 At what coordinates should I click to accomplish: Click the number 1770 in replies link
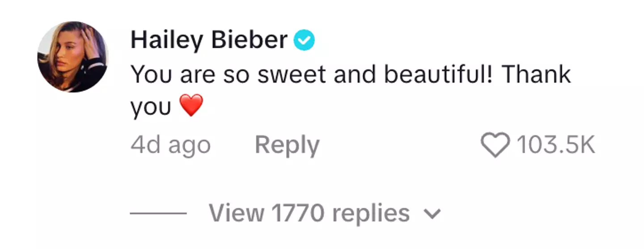point(297,213)
